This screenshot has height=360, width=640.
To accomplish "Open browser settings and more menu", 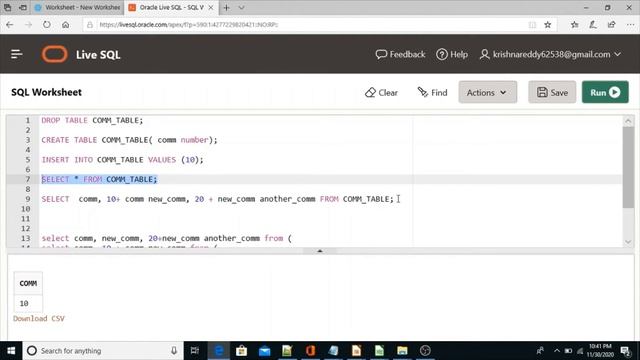I will (630, 24).
